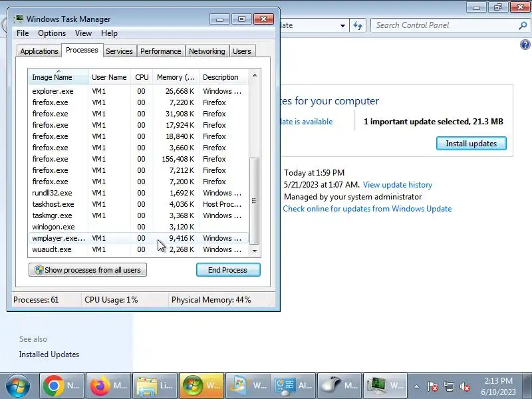Select firefox.exe using 156,408 K

click(x=138, y=159)
